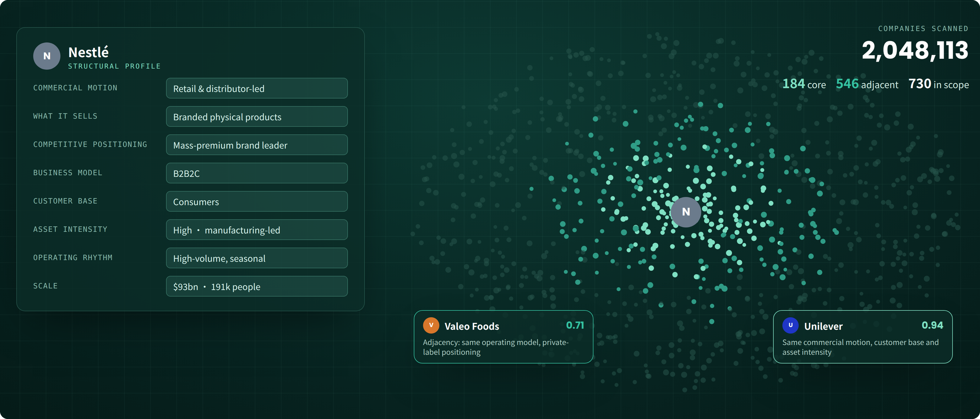Screen dimensions: 980x419
Task: Click the $93bn 191k people field
Action: click(x=257, y=286)
